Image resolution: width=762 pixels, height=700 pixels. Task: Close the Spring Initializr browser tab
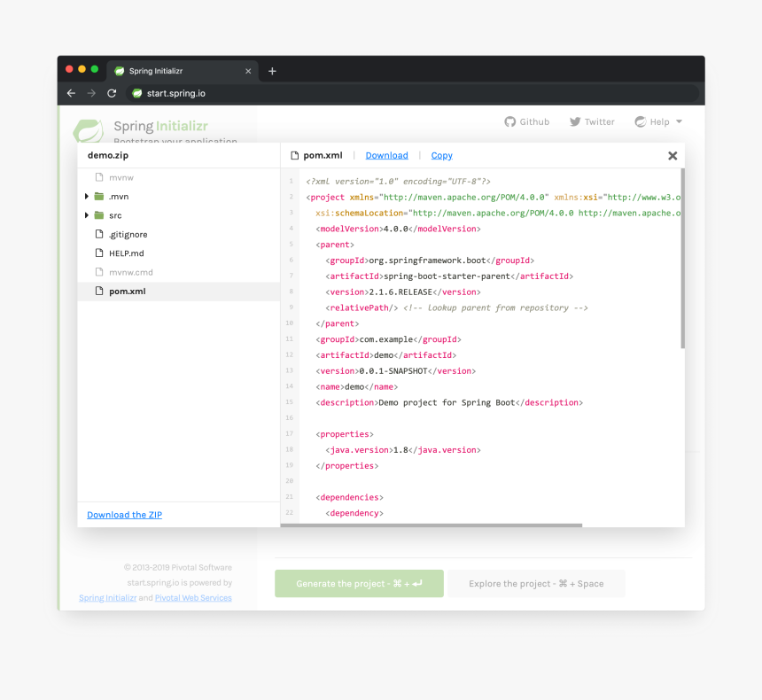point(248,71)
